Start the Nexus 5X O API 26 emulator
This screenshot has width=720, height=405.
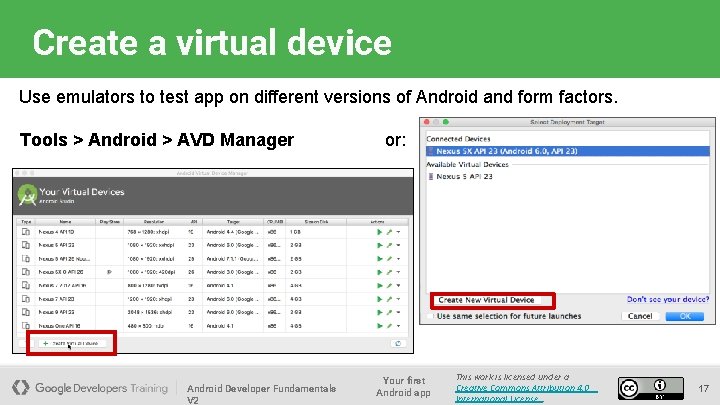tap(379, 272)
